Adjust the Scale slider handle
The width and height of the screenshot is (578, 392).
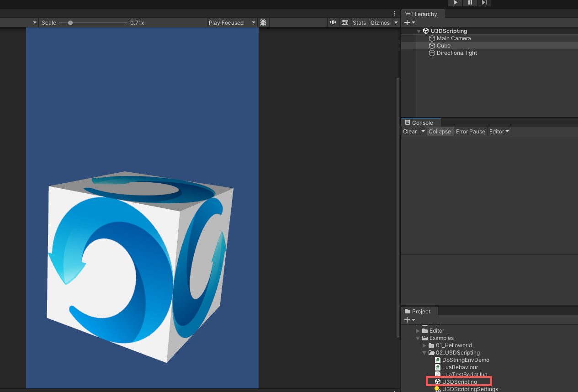pyautogui.click(x=70, y=23)
